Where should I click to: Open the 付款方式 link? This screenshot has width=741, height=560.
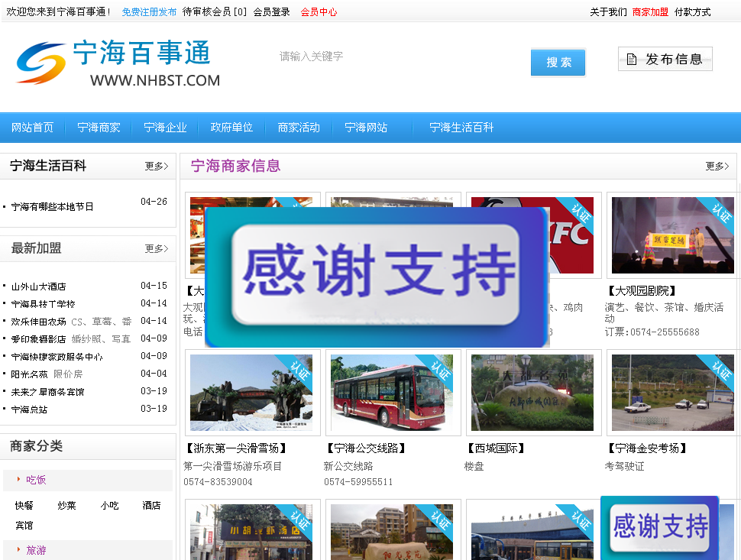point(692,11)
